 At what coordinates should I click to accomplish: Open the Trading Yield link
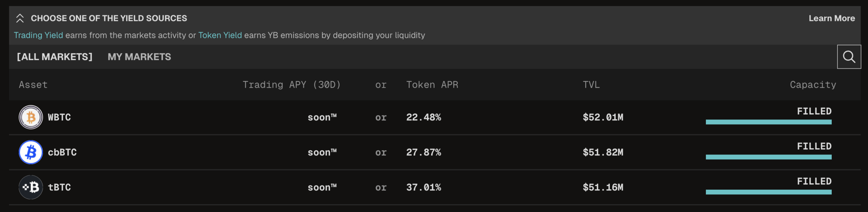[38, 35]
